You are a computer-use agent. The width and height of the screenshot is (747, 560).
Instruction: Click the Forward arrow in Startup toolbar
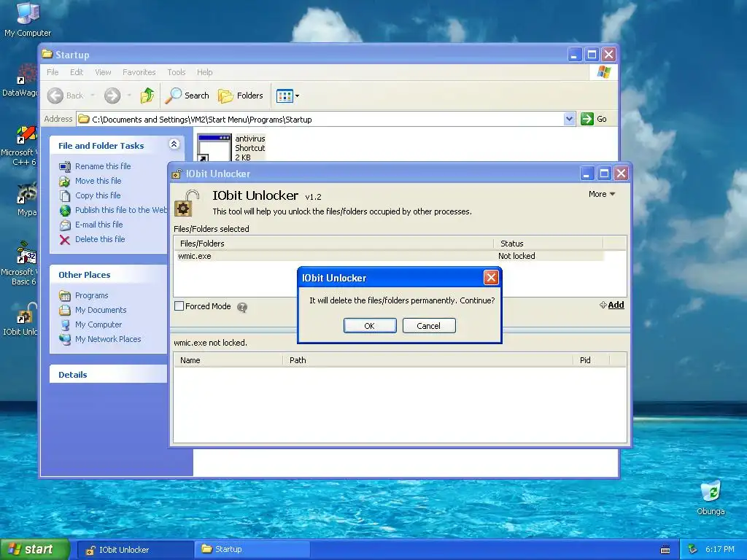[112, 96]
